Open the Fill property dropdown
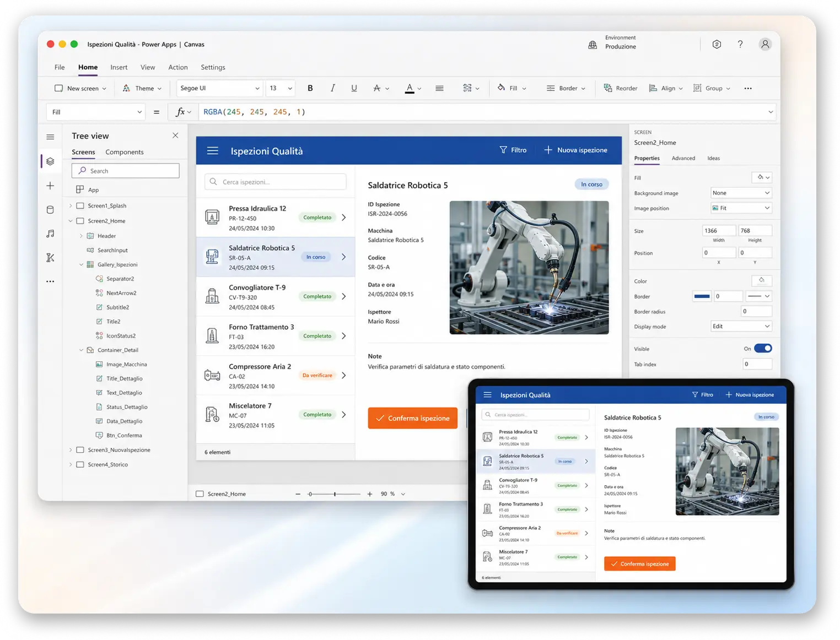840x640 pixels. pyautogui.click(x=96, y=112)
